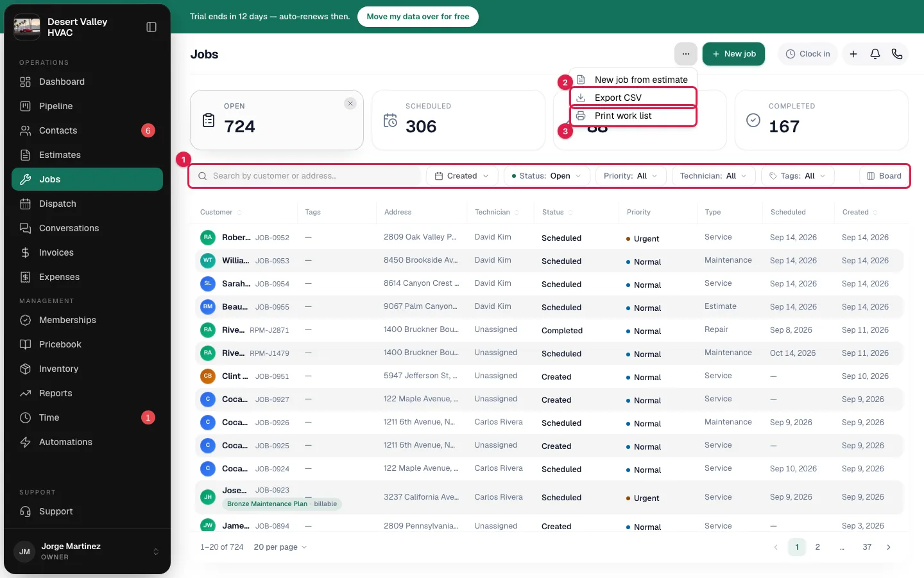The width and height of the screenshot is (924, 578).
Task: Click the plus quick-add icon
Action: click(853, 54)
